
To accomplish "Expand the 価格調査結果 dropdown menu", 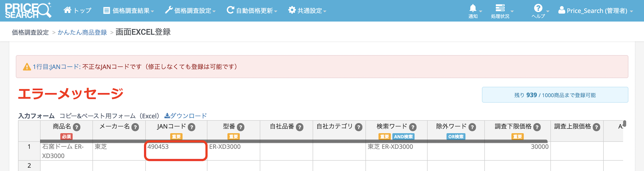I will (x=128, y=11).
